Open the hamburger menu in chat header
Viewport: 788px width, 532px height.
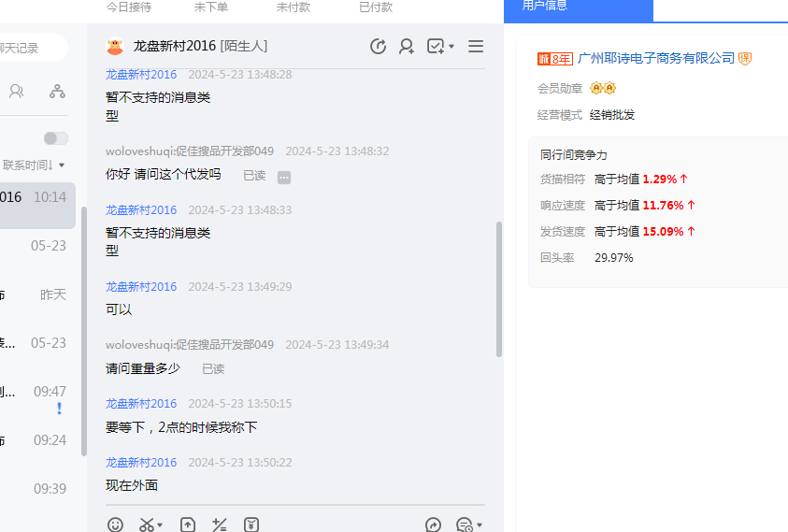click(476, 46)
